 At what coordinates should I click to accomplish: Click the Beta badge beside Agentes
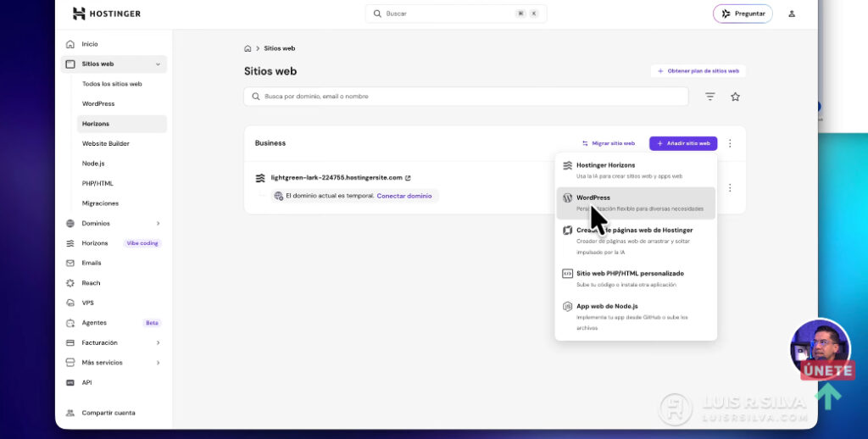click(x=152, y=323)
